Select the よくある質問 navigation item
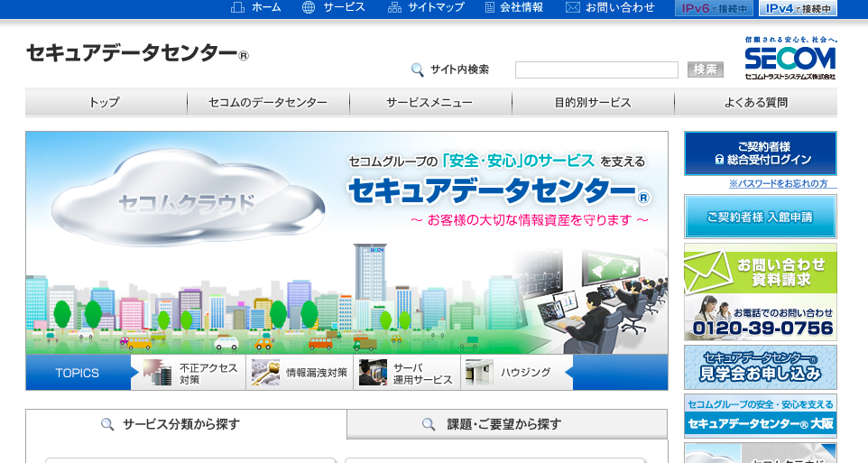This screenshot has height=463, width=868. (x=755, y=103)
